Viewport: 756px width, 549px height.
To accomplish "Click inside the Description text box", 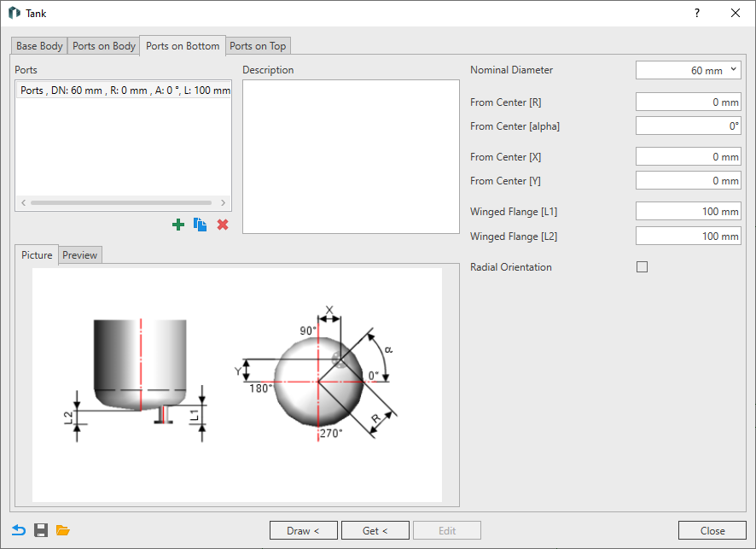I will click(x=351, y=157).
